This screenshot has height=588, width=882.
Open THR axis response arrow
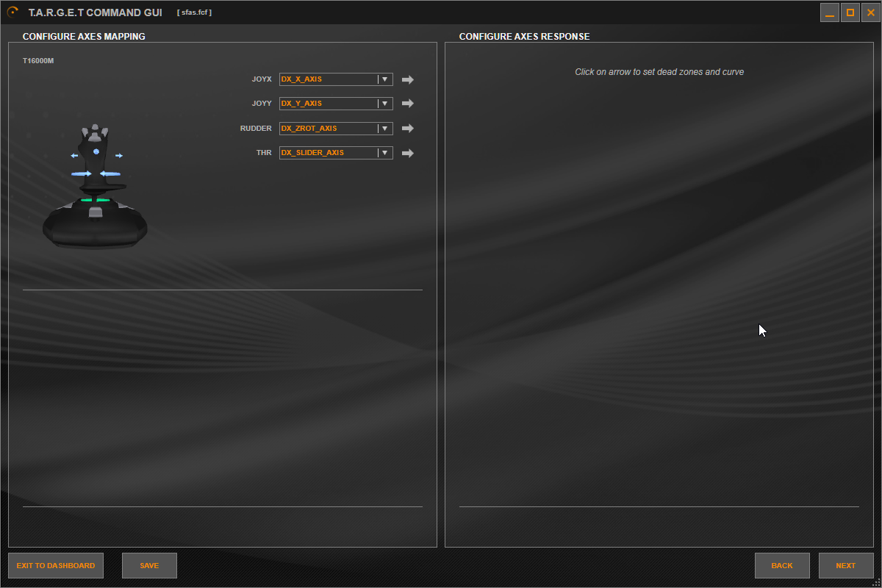pyautogui.click(x=408, y=153)
